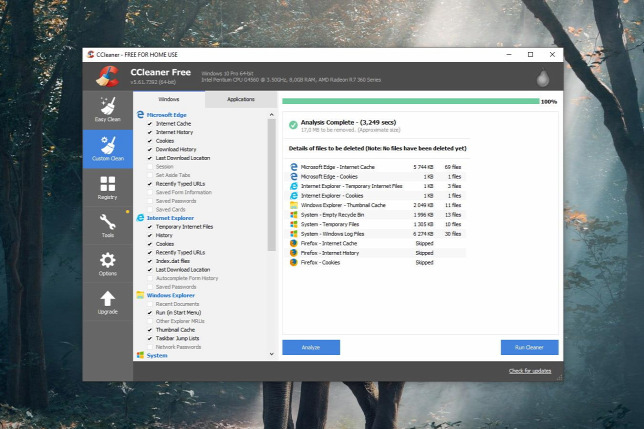The width and height of the screenshot is (644, 429).
Task: Click the scroll up arrow in cleaner list
Action: (x=271, y=115)
